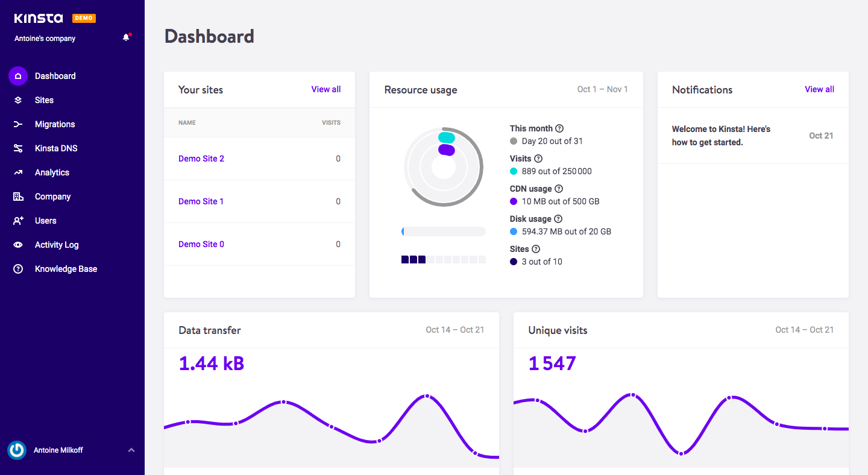
Task: Open the Activity Log eye icon
Action: (18, 245)
